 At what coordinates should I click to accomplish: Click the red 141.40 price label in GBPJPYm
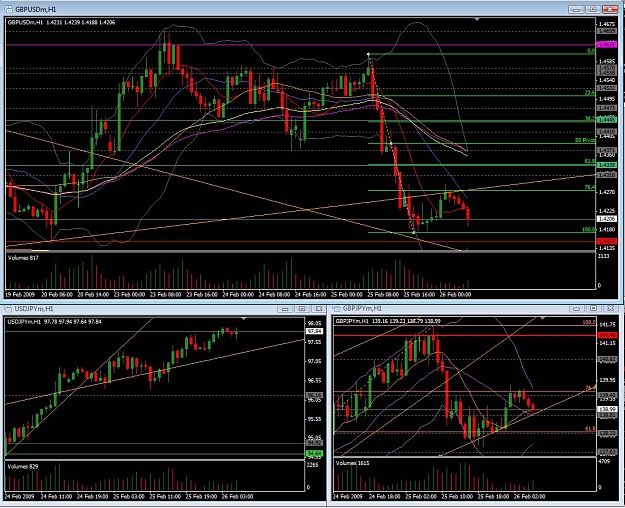tap(607, 335)
